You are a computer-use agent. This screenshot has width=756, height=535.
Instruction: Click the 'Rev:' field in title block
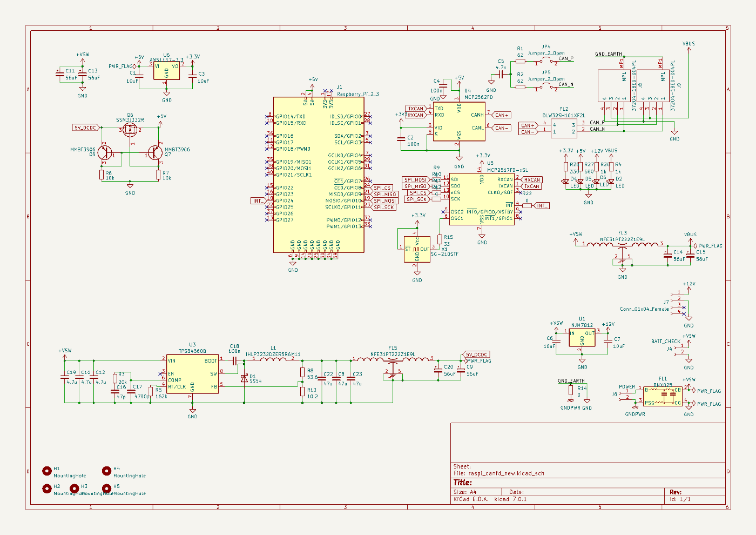676,492
